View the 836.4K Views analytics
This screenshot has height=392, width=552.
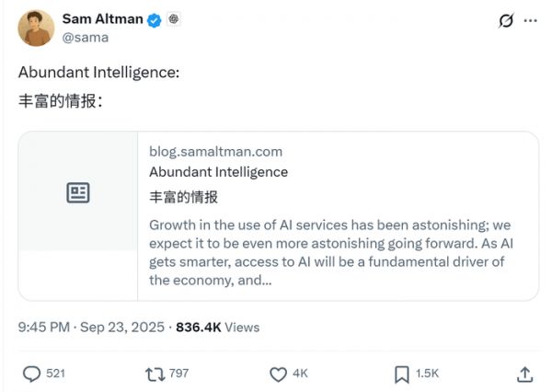pyautogui.click(x=217, y=327)
